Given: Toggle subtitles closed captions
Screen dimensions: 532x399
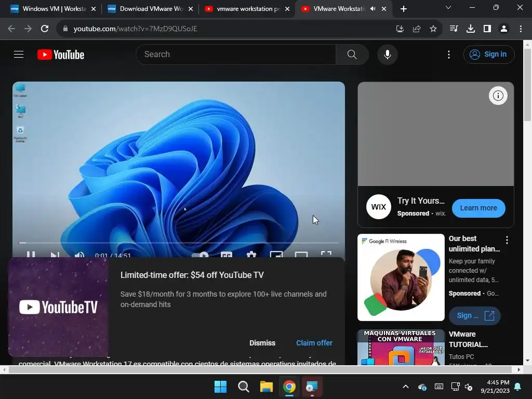Looking at the screenshot, I should (x=227, y=255).
